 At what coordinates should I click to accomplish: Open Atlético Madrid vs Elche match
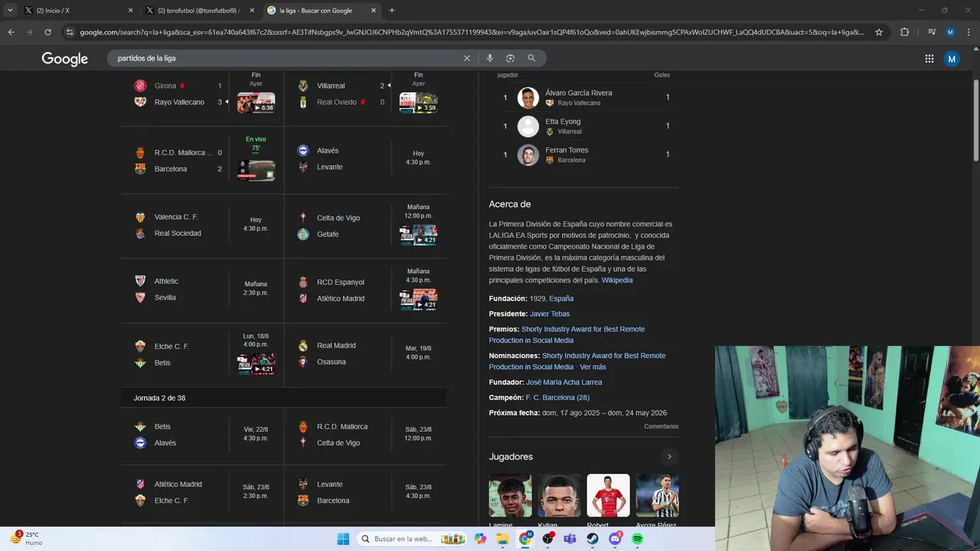202,492
